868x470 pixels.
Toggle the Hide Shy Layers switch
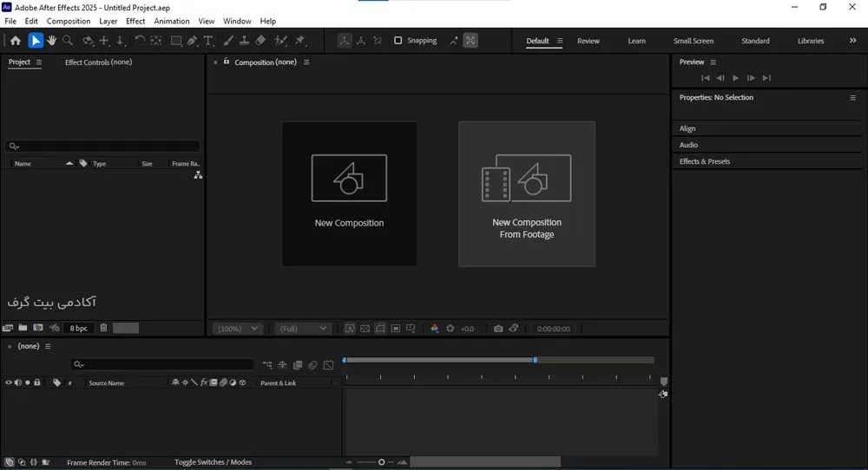click(282, 365)
